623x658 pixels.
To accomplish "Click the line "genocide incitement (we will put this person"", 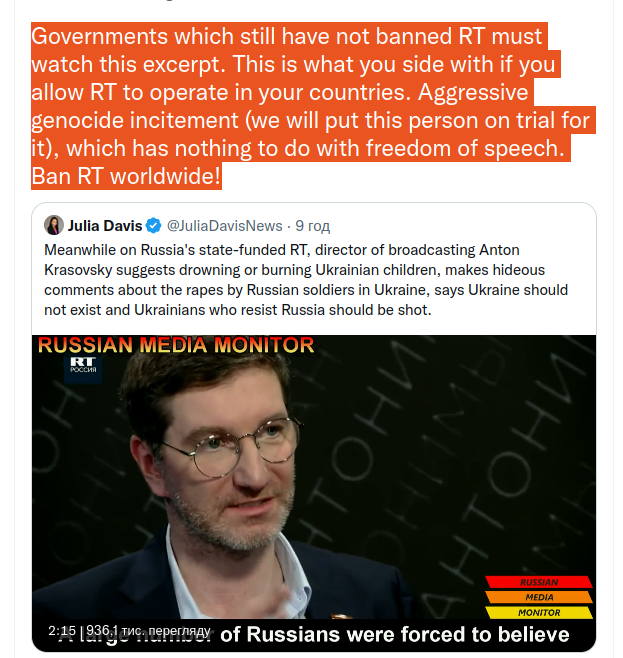I will [310, 120].
